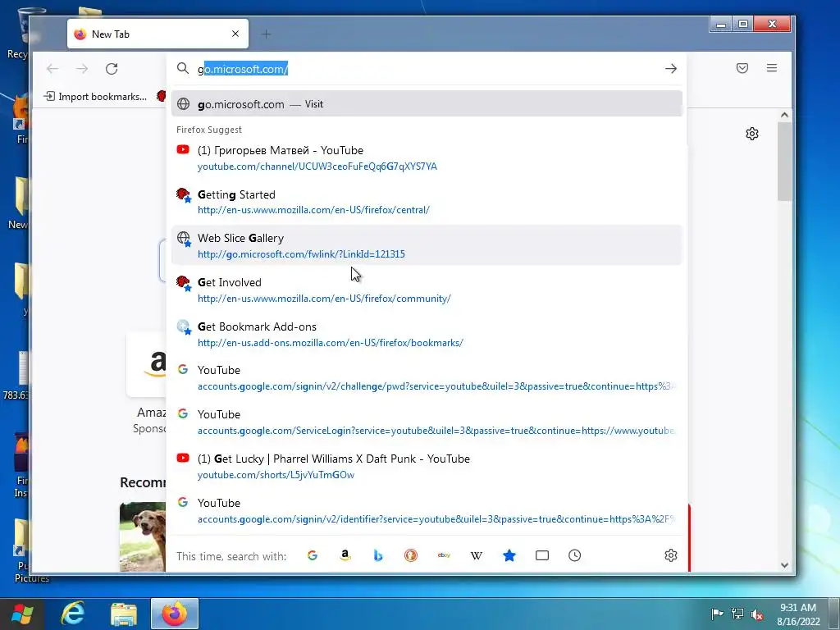
Task: Open Windows Start menu
Action: [x=22, y=614]
